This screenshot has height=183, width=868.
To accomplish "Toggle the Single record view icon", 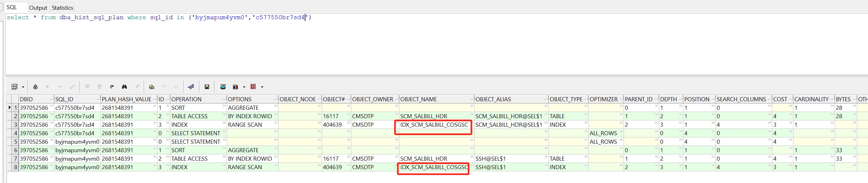I will pyautogui.click(x=152, y=87).
